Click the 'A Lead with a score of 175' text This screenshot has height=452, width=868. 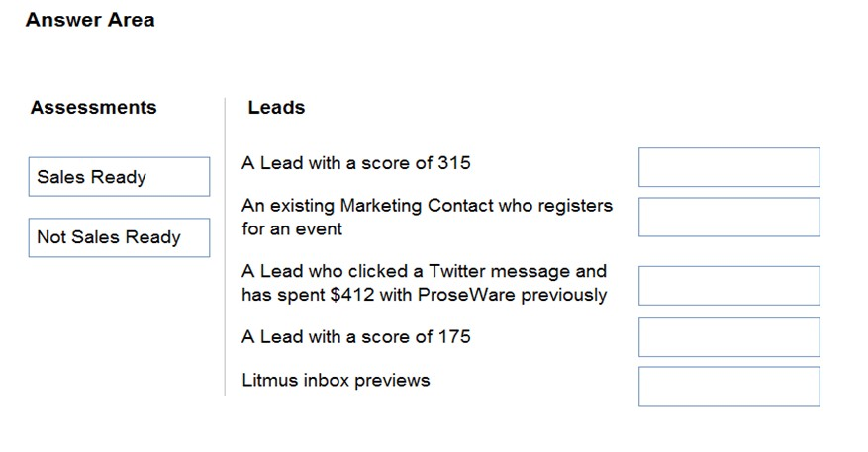point(356,337)
